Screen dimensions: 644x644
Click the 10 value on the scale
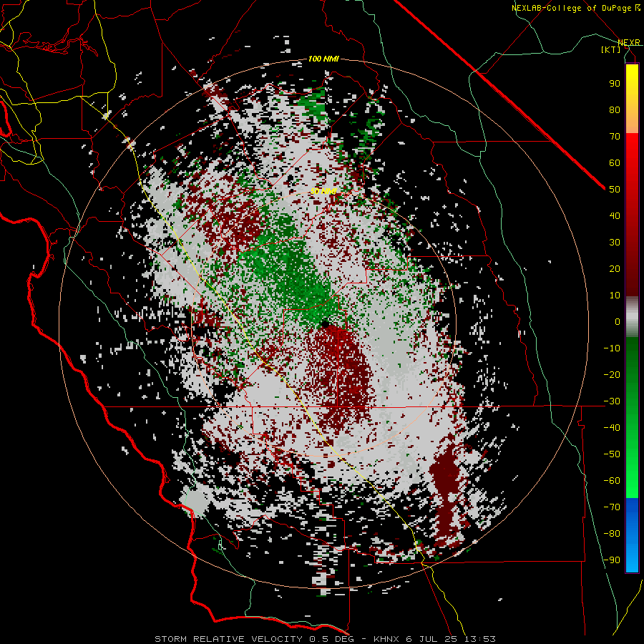click(x=615, y=296)
